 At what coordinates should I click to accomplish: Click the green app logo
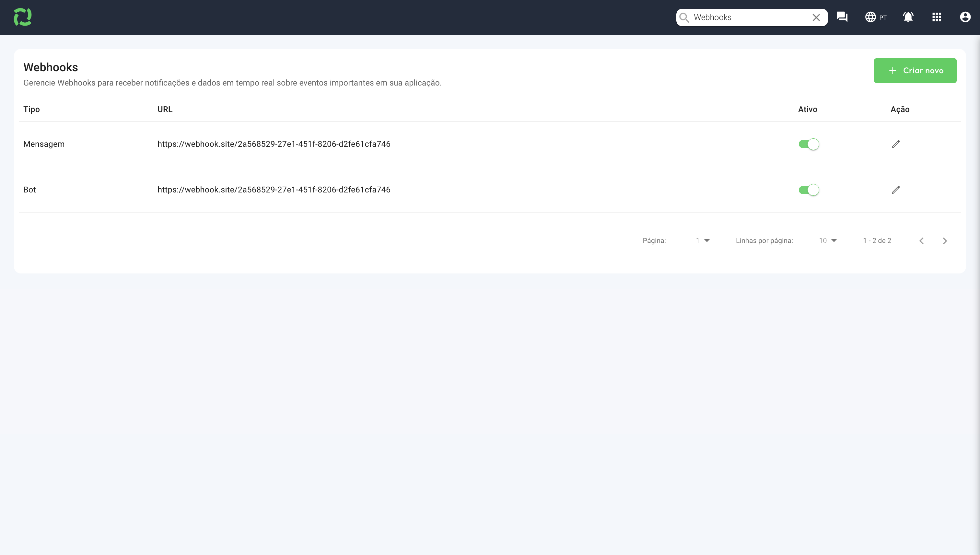tap(22, 17)
